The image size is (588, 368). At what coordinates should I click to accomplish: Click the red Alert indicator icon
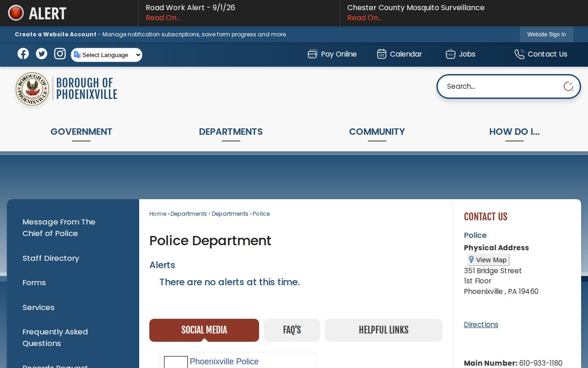coord(16,13)
